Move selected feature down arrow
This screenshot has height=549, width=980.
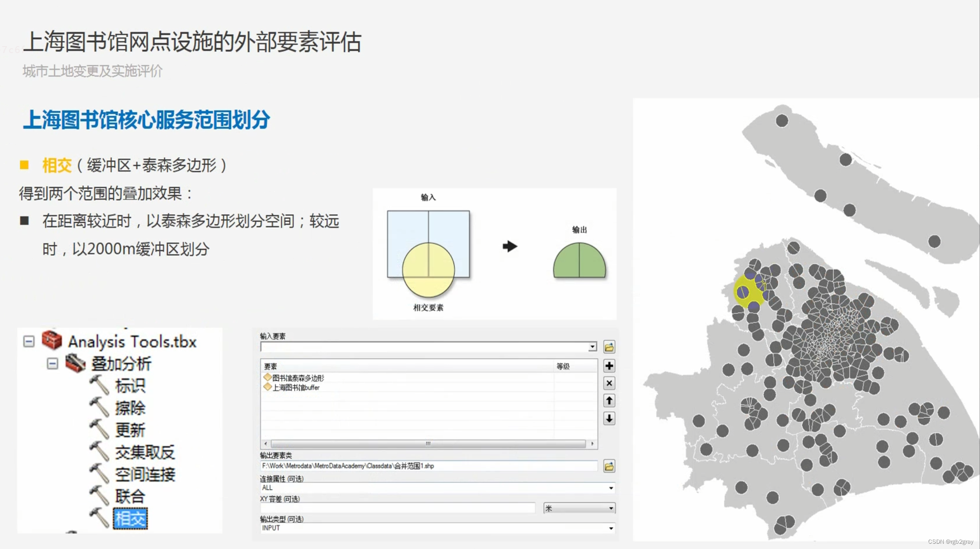609,419
